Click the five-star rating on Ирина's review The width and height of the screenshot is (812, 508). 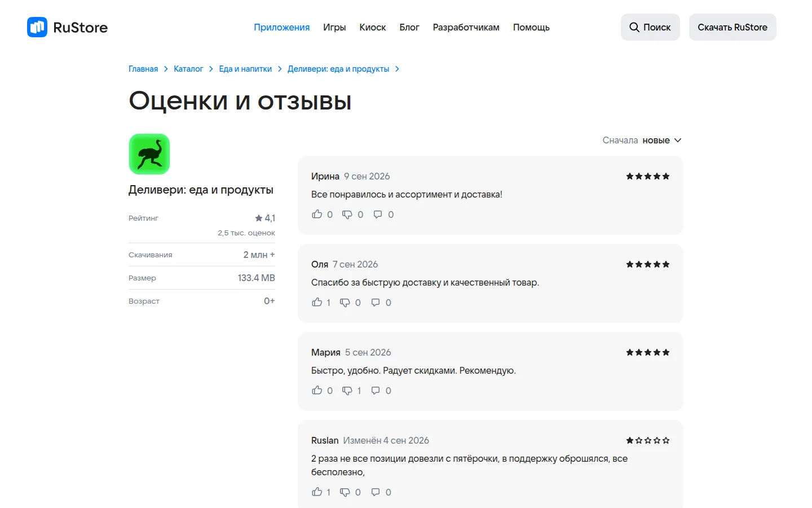point(648,176)
